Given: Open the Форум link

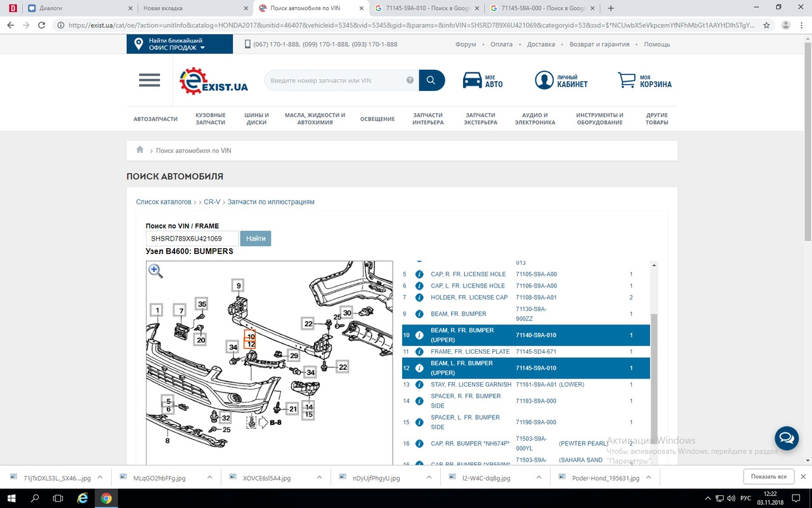Looking at the screenshot, I should point(466,44).
